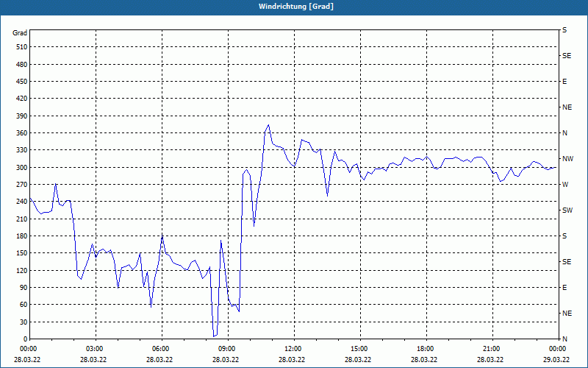
Task: Click the 450 left axis label
Action: (x=22, y=82)
